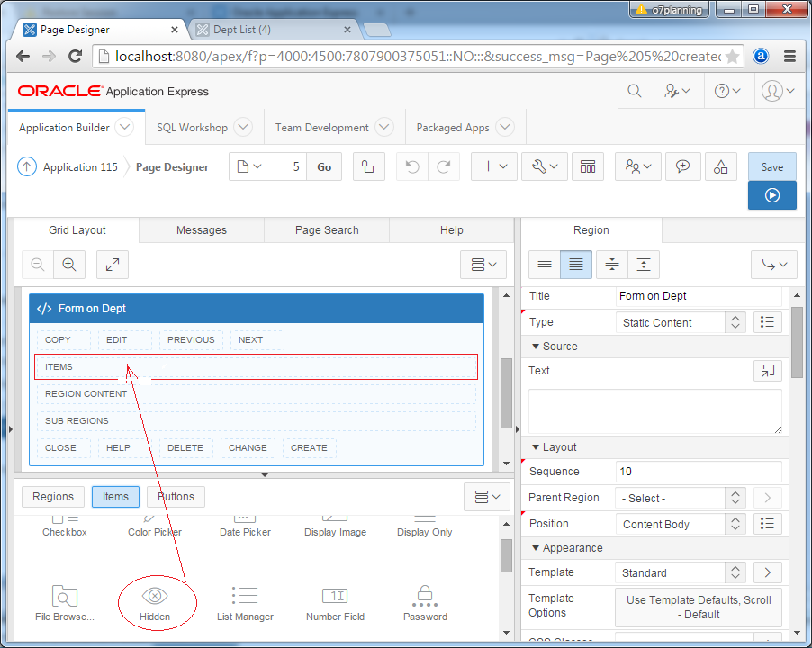The image size is (812, 648).
Task: Switch to the Page Search tab
Action: [327, 230]
